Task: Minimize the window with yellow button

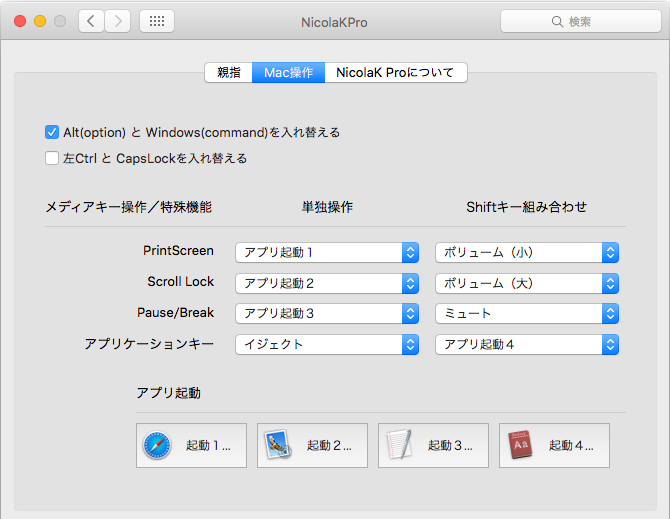Action: click(40, 21)
